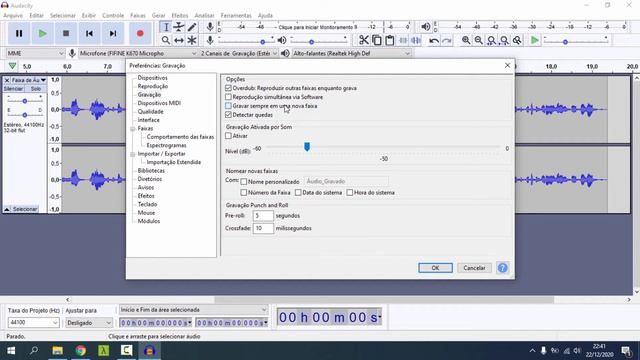This screenshot has height=360, width=640.
Task: Click the Nível (dB) slider handle
Action: [307, 147]
